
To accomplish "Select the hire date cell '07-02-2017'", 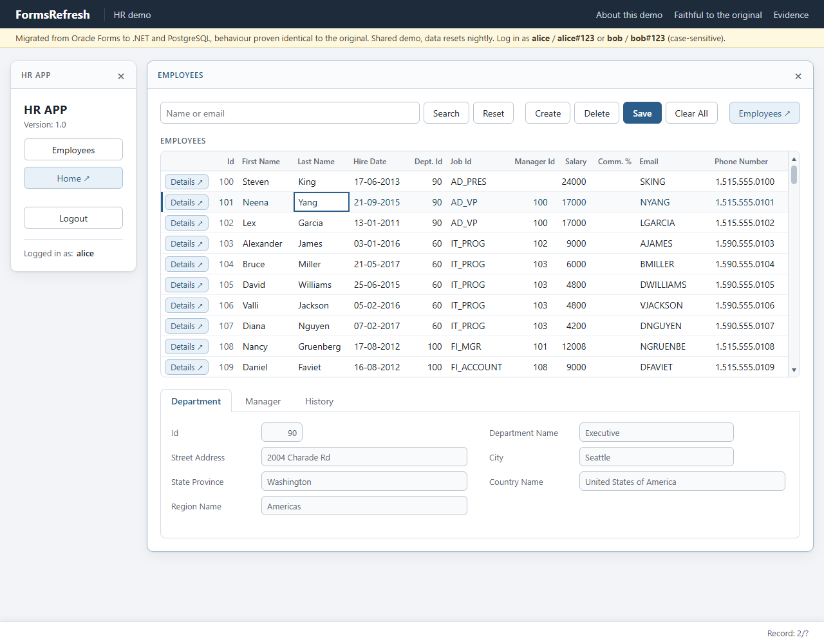I will tap(377, 327).
